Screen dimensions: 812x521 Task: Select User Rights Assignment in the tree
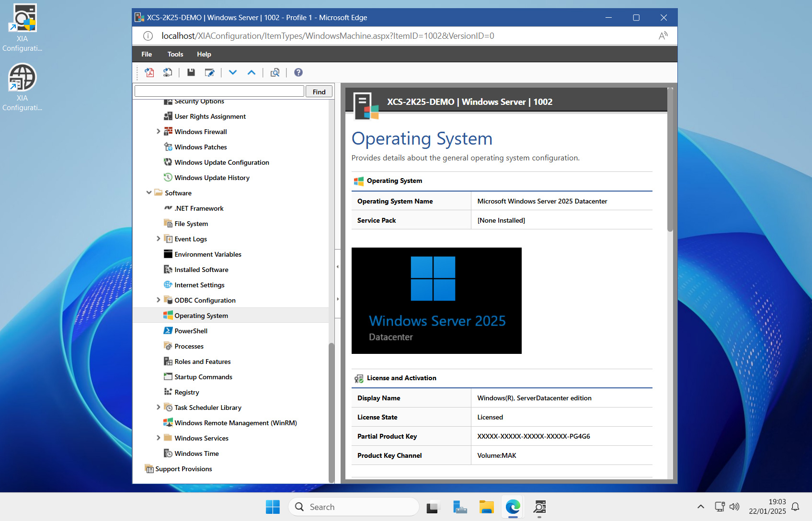click(x=210, y=116)
